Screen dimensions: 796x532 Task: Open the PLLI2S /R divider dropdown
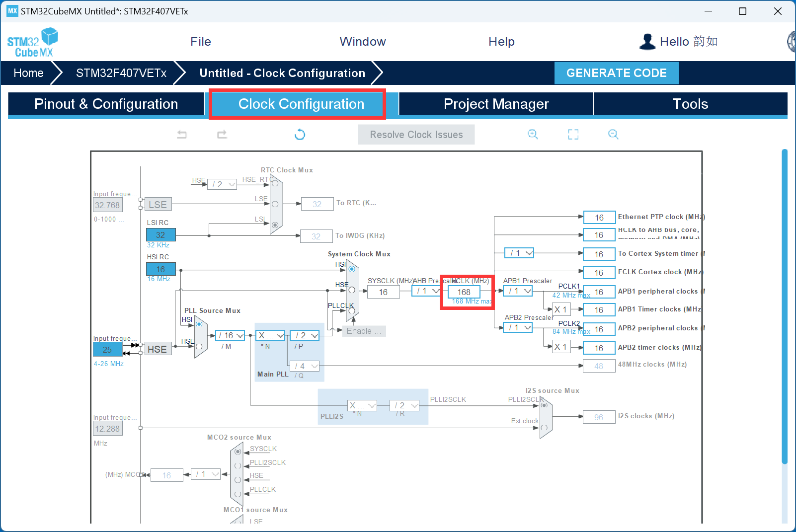(404, 405)
